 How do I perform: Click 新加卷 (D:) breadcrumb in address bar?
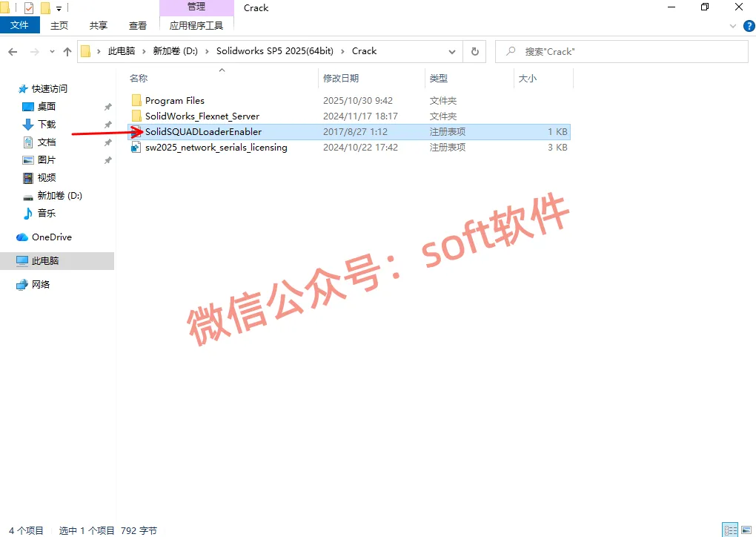(176, 51)
